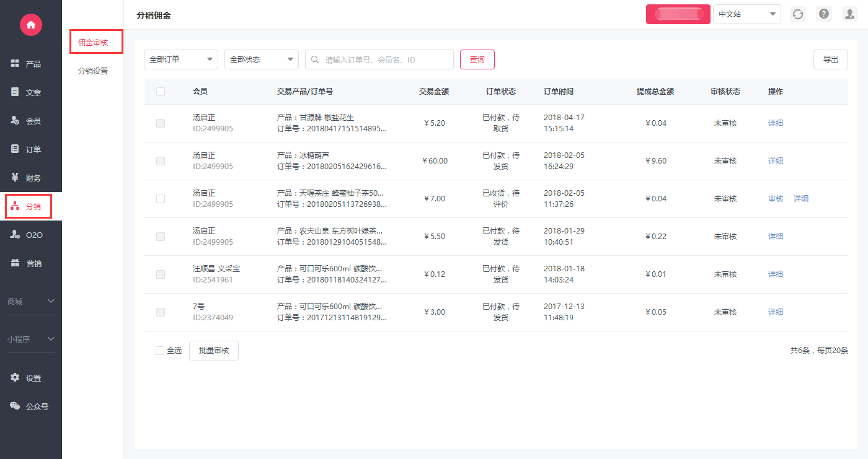Toggle the 全选 select-all checkbox at bottom
868x459 pixels.
160,351
